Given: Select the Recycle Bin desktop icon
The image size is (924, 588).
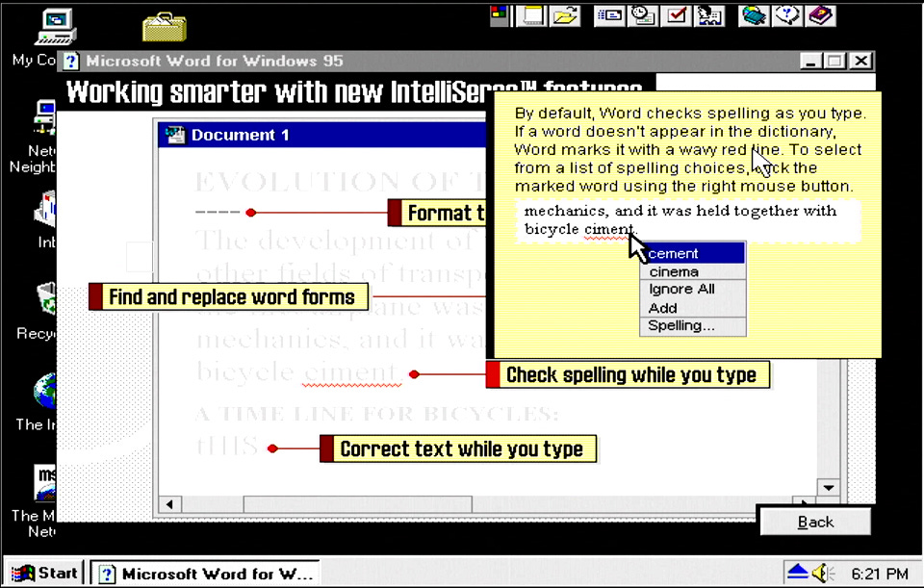Looking at the screenshot, I should 46,299.
